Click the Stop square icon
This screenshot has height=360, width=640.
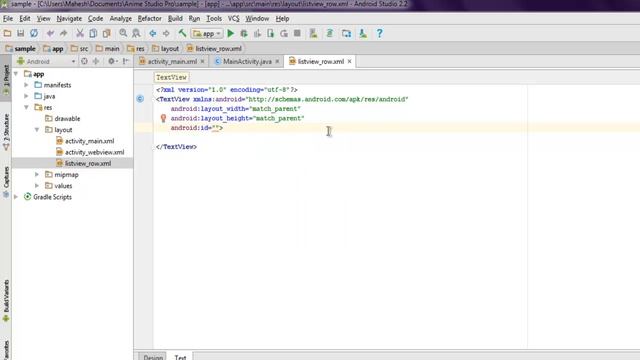click(x=297, y=33)
